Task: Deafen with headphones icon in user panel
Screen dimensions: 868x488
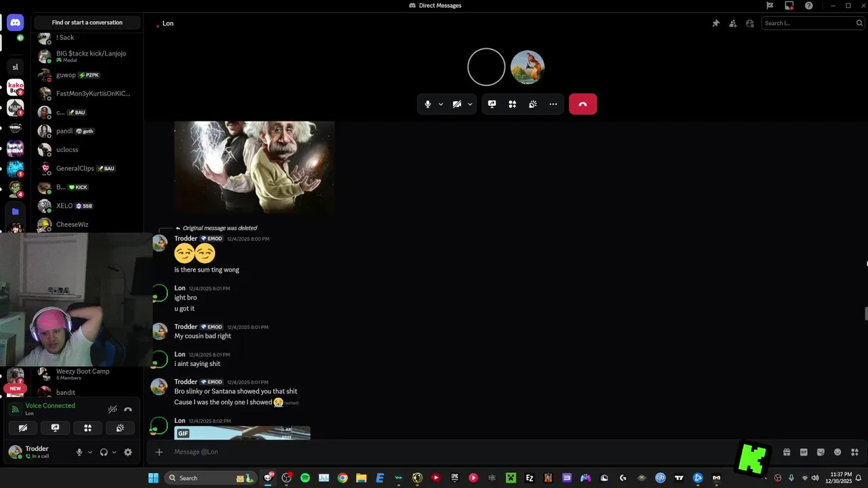Action: click(104, 452)
